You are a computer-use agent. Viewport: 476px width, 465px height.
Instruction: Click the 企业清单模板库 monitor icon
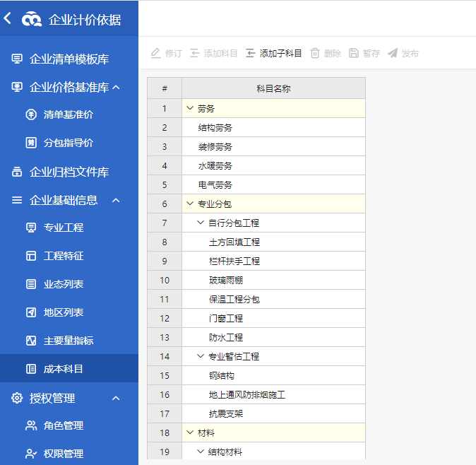(17, 59)
